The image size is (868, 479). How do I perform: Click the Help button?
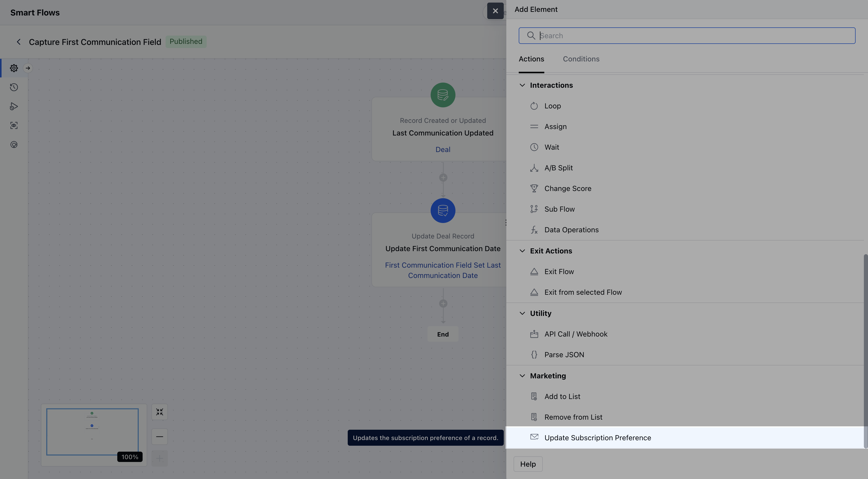coord(528,464)
